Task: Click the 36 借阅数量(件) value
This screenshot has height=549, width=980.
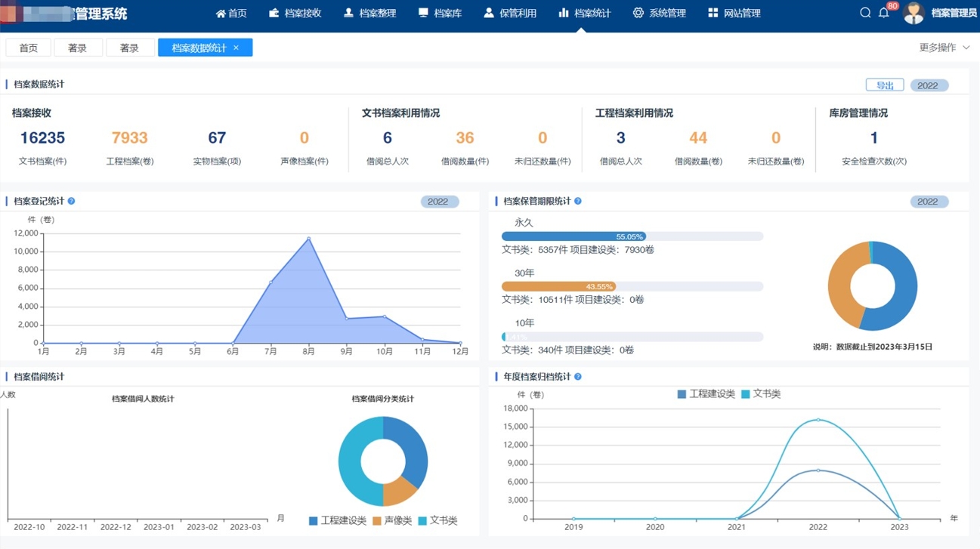Action: [465, 137]
